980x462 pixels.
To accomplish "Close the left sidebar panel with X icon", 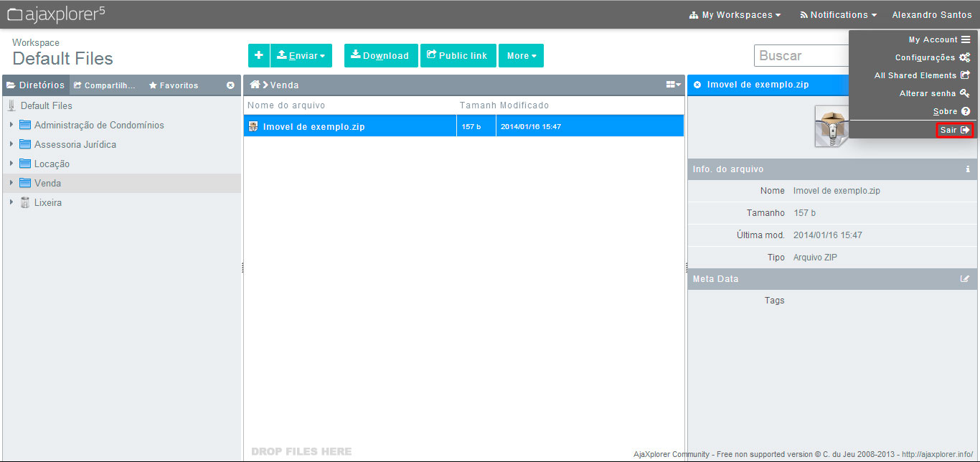I will [x=230, y=85].
